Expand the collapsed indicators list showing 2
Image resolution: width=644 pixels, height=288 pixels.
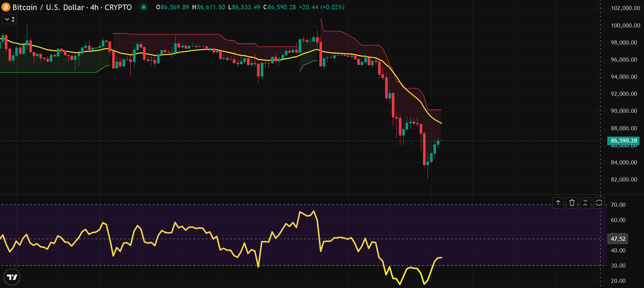(x=9, y=19)
